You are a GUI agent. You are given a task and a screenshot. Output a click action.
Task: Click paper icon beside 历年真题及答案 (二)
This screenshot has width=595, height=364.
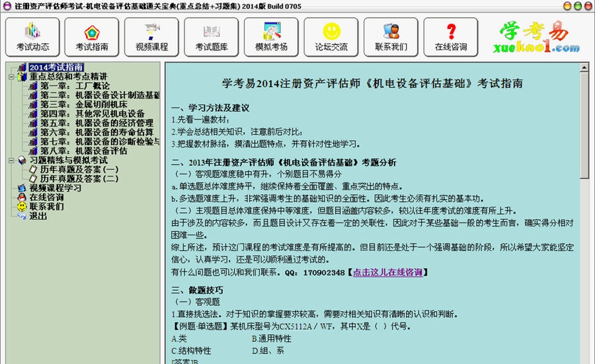point(34,178)
